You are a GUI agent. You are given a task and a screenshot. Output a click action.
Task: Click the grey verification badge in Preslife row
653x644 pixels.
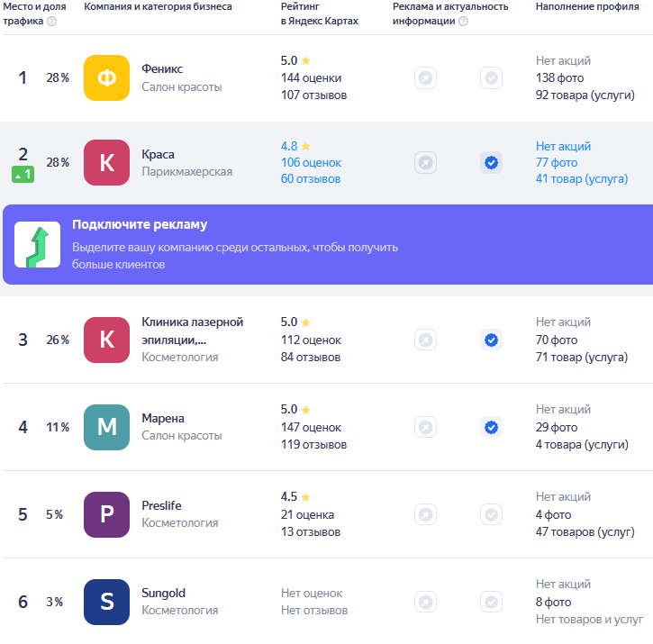(x=492, y=515)
